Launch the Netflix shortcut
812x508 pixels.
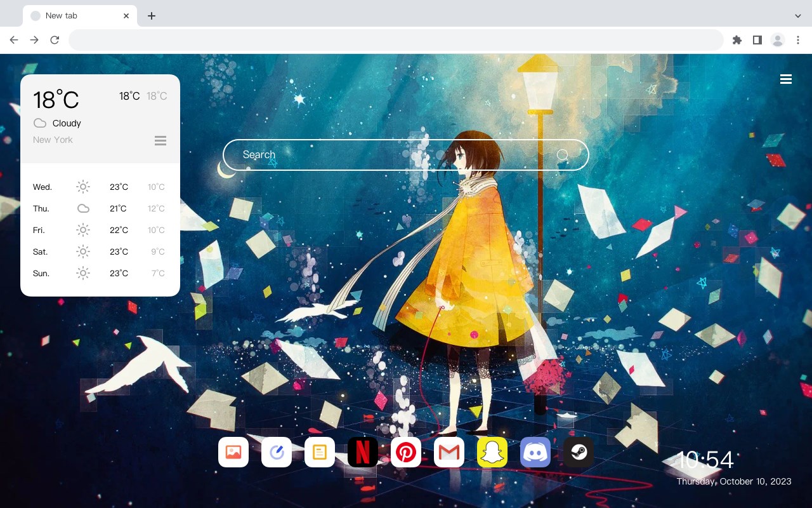point(363,452)
